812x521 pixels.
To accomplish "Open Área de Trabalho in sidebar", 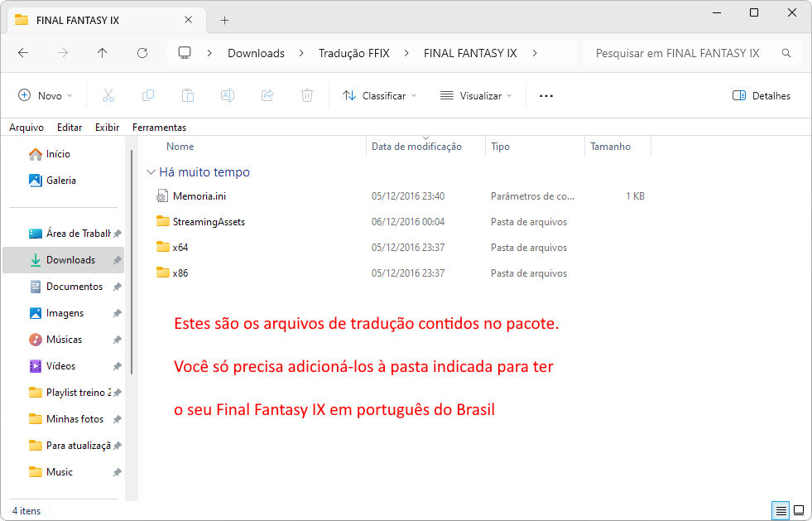I will pos(70,234).
